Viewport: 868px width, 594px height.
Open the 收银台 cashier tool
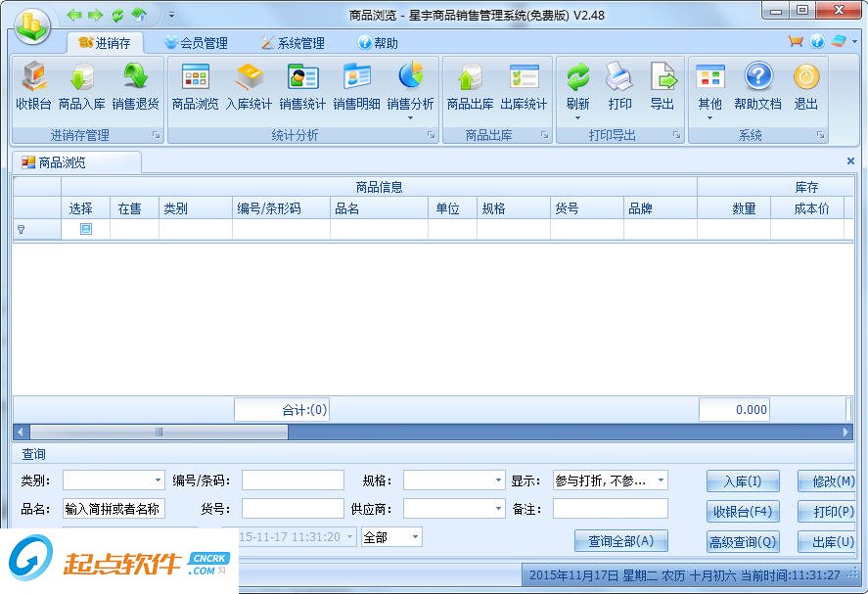click(x=34, y=88)
